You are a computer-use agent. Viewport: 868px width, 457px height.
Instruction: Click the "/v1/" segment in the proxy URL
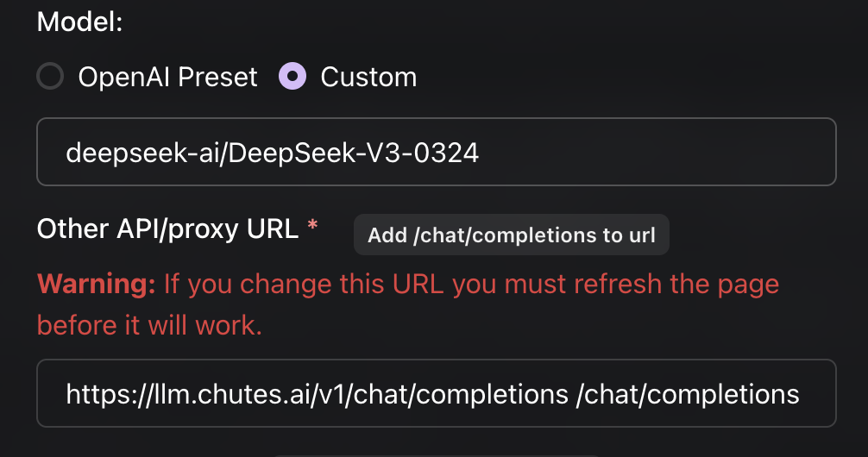pyautogui.click(x=340, y=395)
